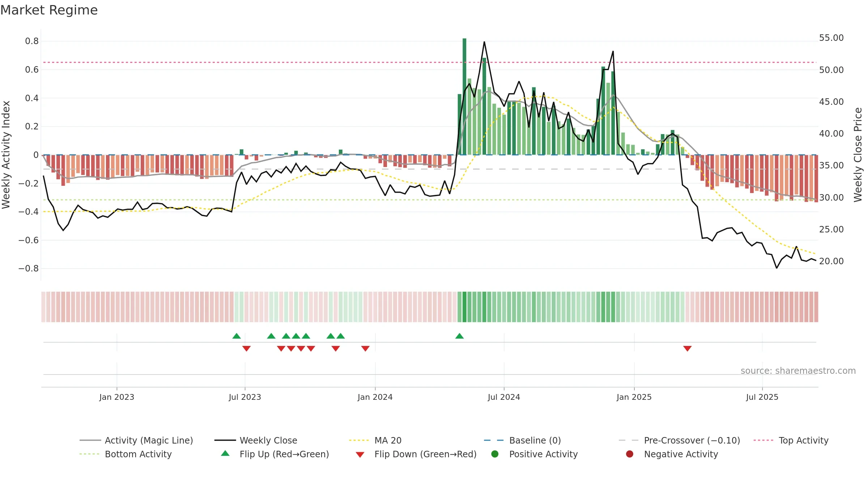Click the first flip-up triangle before Jul 2023
The height and width of the screenshot is (488, 868).
pos(237,336)
